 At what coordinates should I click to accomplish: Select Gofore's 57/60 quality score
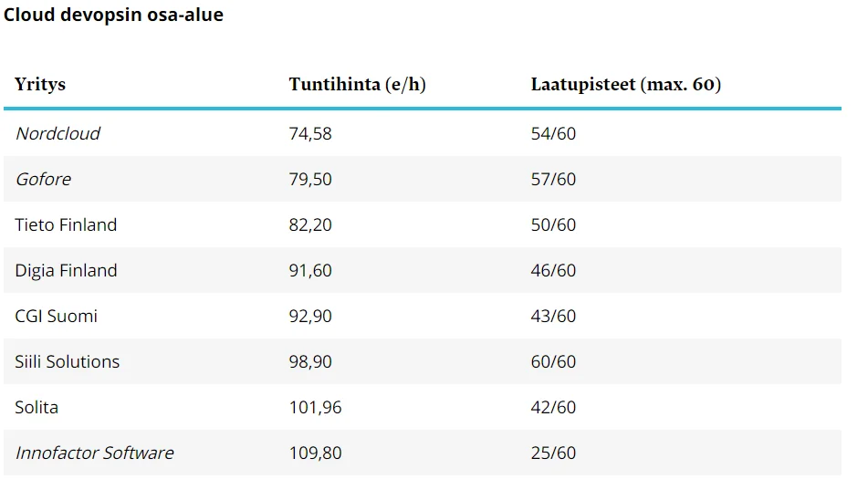click(553, 179)
